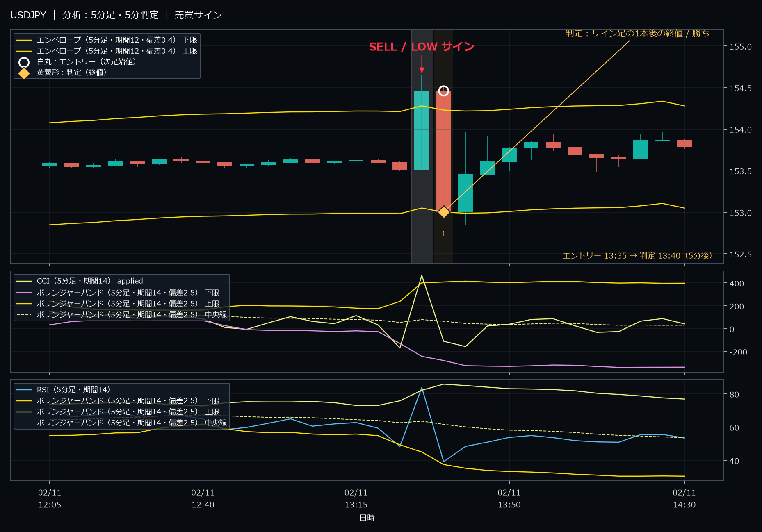This screenshot has width=762, height=532.
Task: Click the 判定：サイン足の1本後の終値 / 勝ち annotation
Action: click(637, 33)
